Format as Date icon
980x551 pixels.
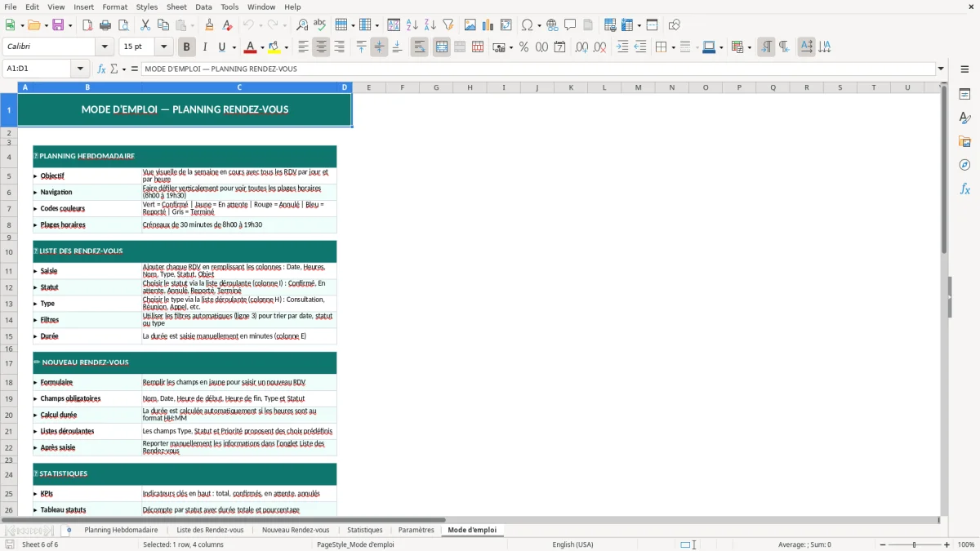click(559, 47)
